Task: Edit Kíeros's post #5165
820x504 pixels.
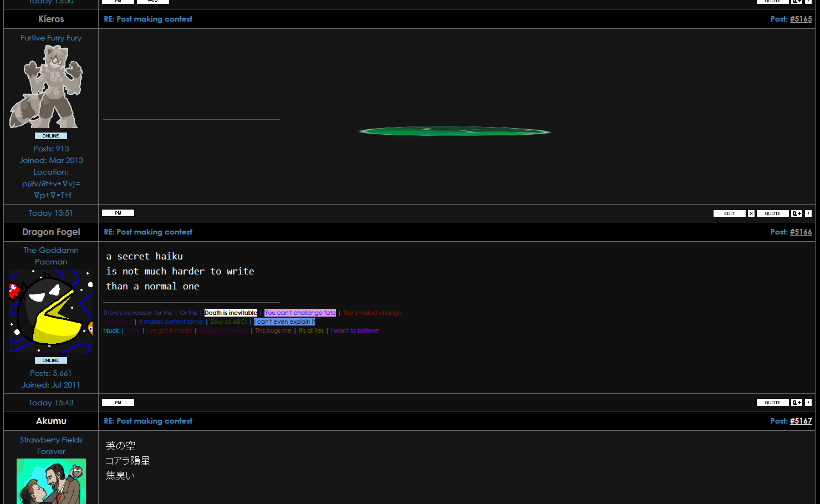Action: coord(730,213)
